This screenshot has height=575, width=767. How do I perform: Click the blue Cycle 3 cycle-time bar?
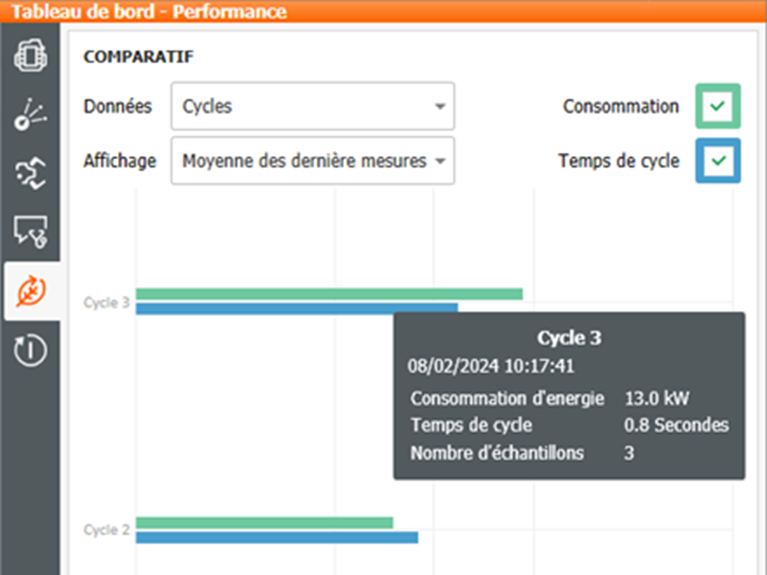coord(296,308)
